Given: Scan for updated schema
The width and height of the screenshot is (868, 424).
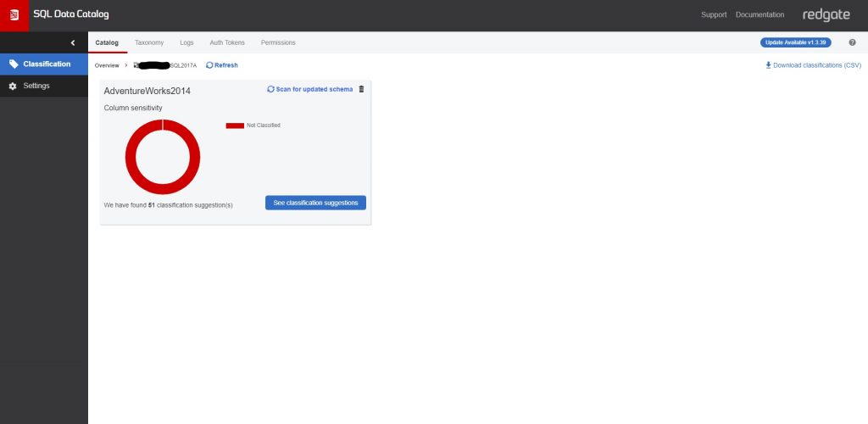Looking at the screenshot, I should pos(310,89).
